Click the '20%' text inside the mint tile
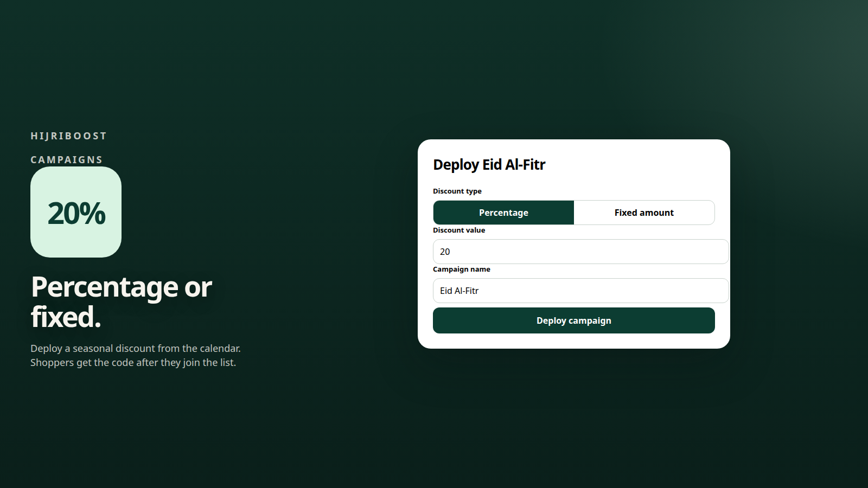Screen dimensions: 868x488 coord(76,213)
